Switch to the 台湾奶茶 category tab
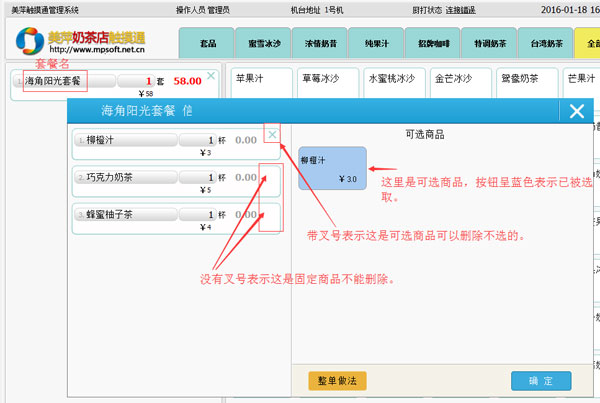 point(548,44)
